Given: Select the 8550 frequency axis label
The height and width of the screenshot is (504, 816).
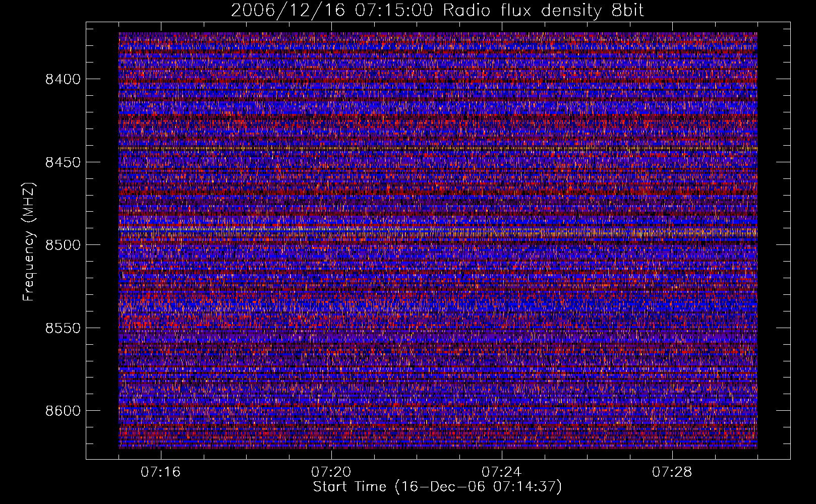Looking at the screenshot, I should 63,328.
